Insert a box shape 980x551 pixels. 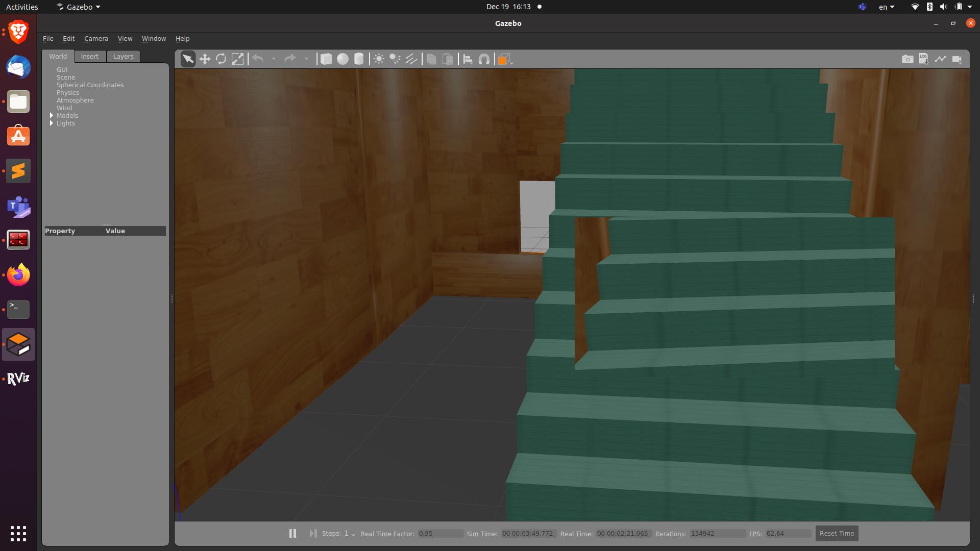[326, 59]
